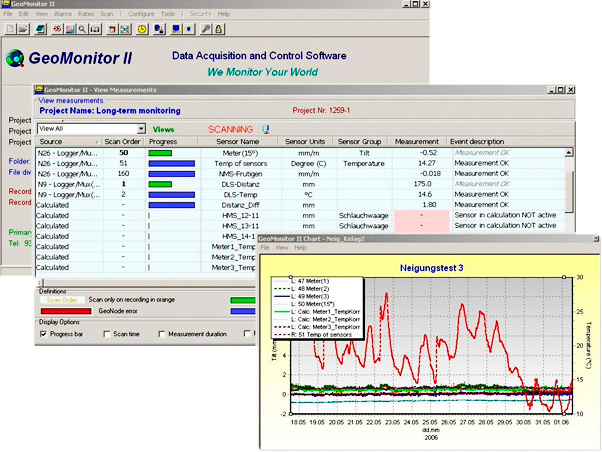Click the Sensor Group column header

[360, 142]
